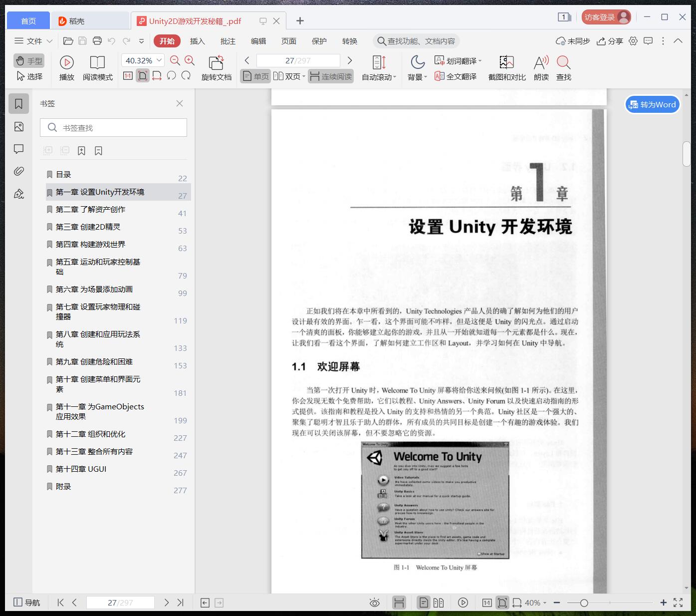The image size is (696, 616).
Task: Toggle double page icon in status bar
Action: tap(439, 603)
